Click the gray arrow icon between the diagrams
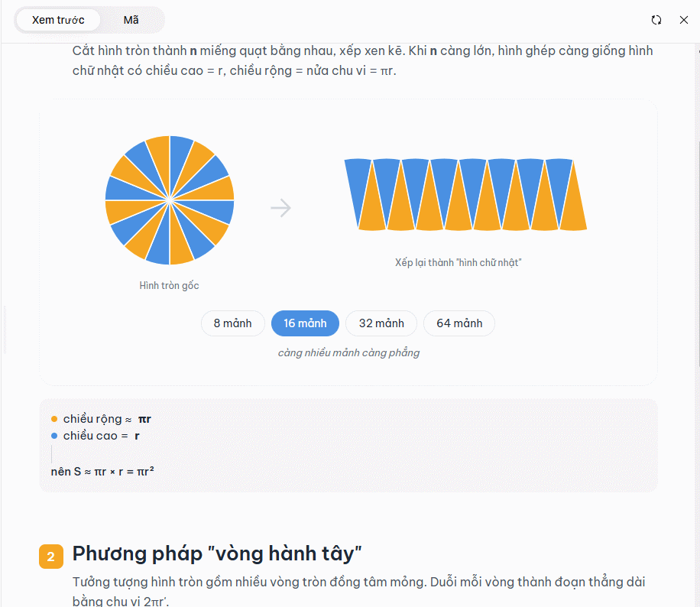Screen dimensions: 700x607 281,207
